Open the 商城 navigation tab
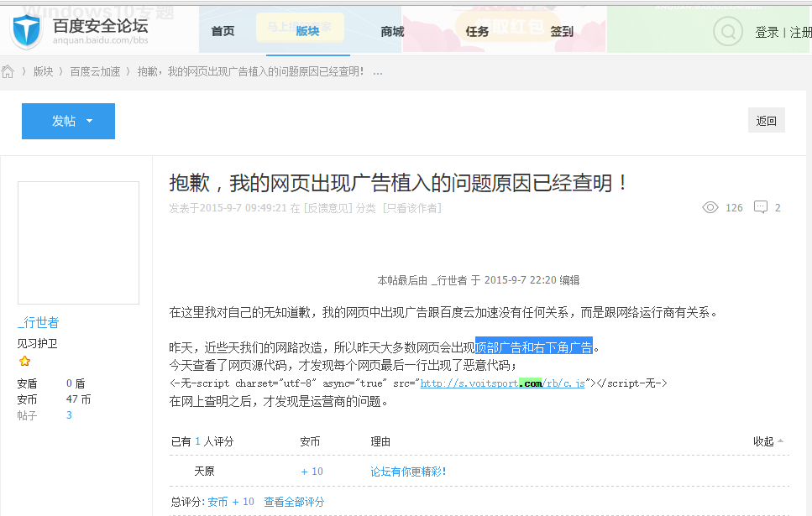Screen dimensions: 812x516 (392, 32)
